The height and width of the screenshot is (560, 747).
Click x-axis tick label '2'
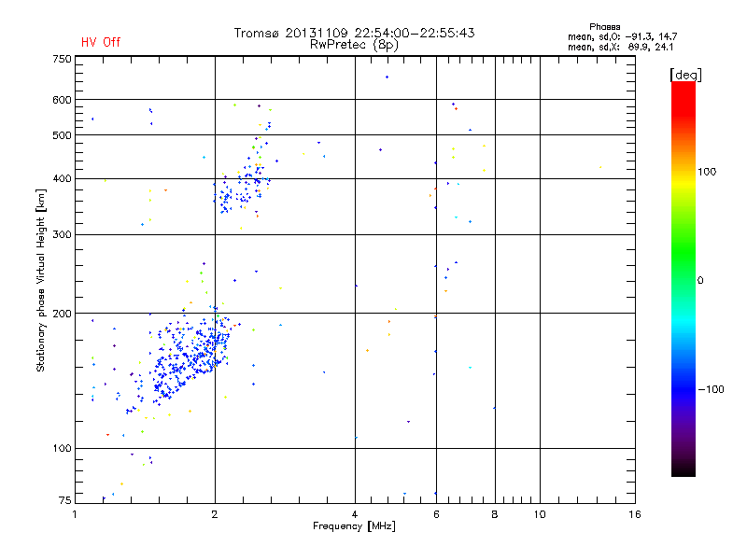coord(215,514)
